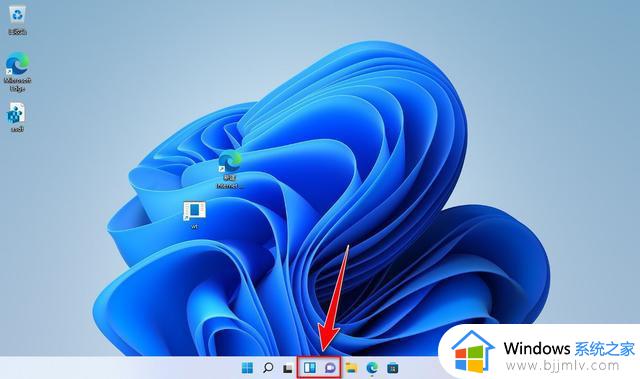Open taskbar Search magnifier
The height and width of the screenshot is (379, 640).
pos(268,368)
